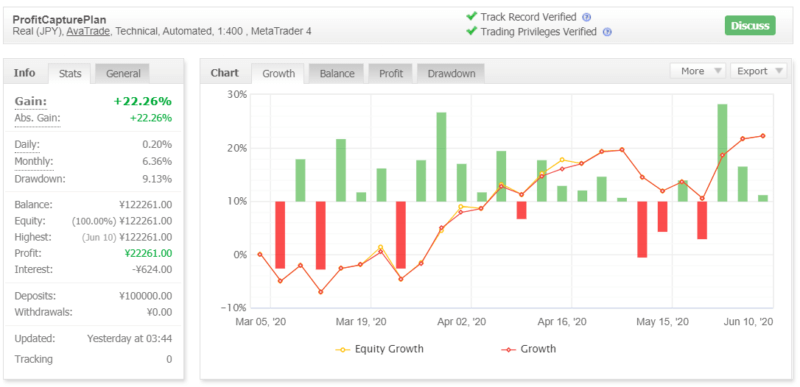Click the Drawdown stat label
Viewport: 800px width, 387px height.
point(40,179)
